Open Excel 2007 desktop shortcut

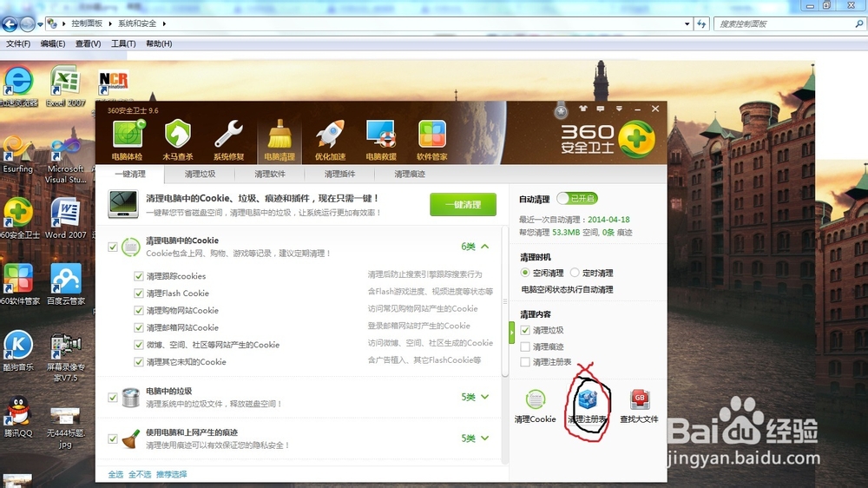tap(65, 87)
